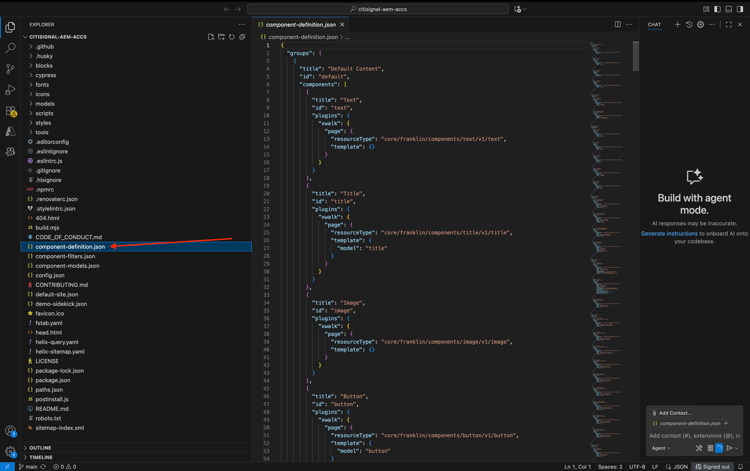Split the editor to the right

(x=618, y=24)
